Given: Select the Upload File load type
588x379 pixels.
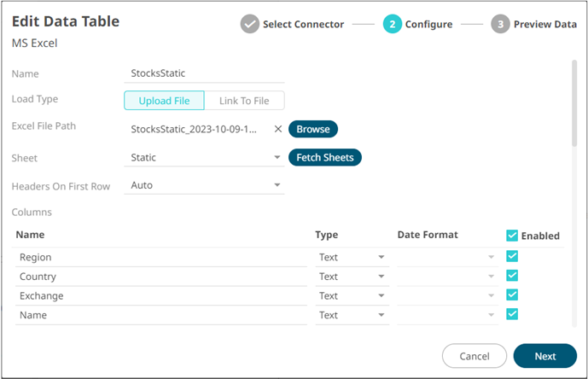Looking at the screenshot, I should (x=165, y=101).
